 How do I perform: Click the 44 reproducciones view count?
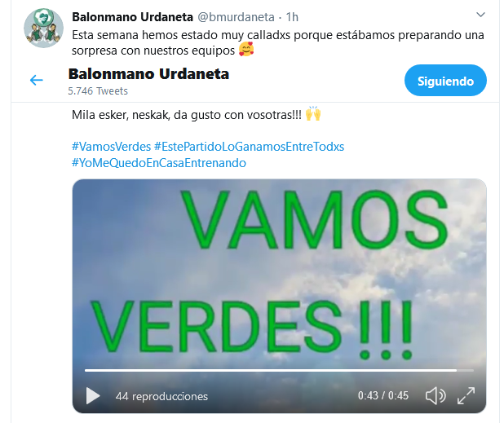161,396
